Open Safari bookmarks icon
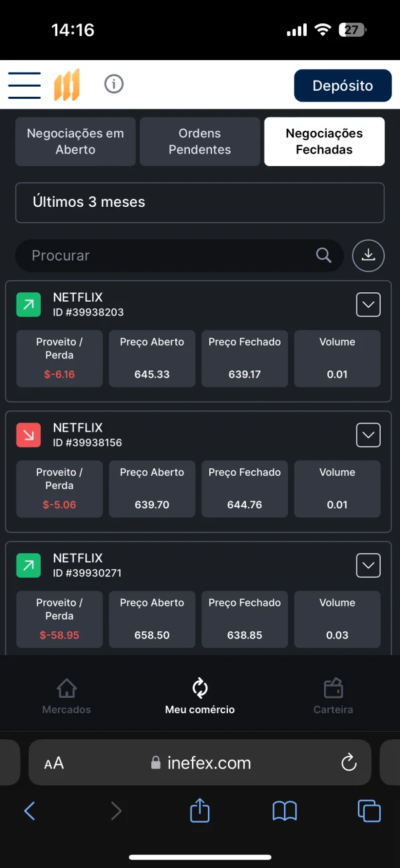 [285, 811]
